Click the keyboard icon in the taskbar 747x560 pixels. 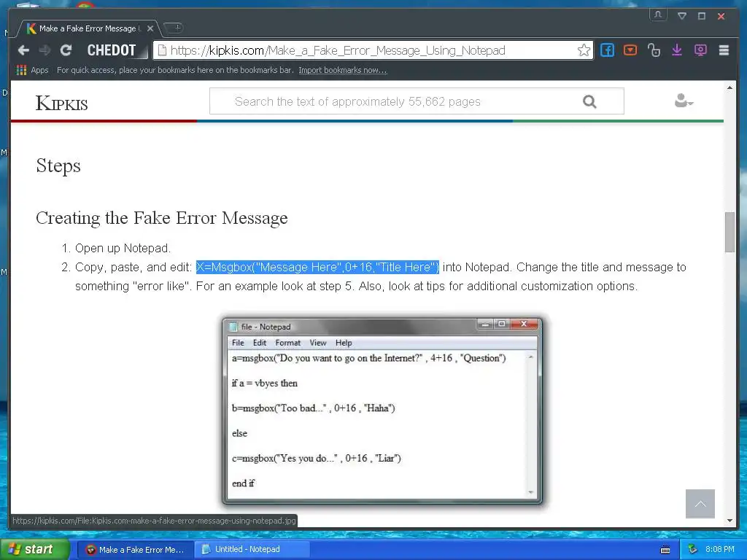[x=665, y=550]
